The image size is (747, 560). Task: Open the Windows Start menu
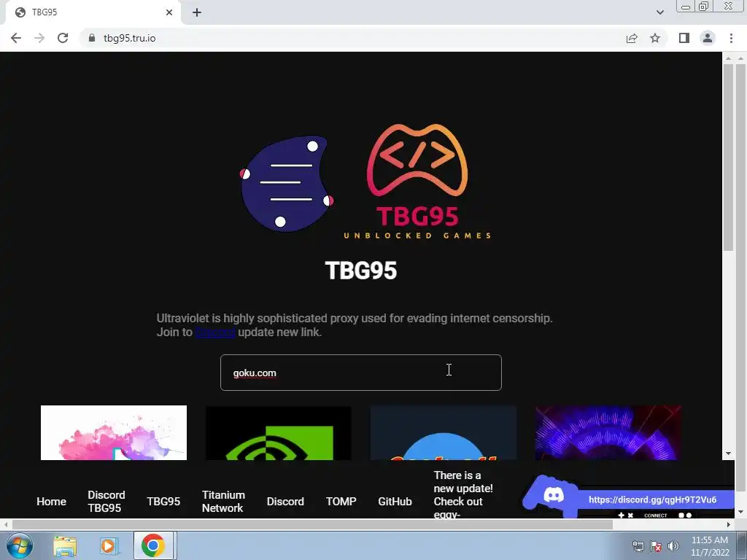(x=19, y=545)
